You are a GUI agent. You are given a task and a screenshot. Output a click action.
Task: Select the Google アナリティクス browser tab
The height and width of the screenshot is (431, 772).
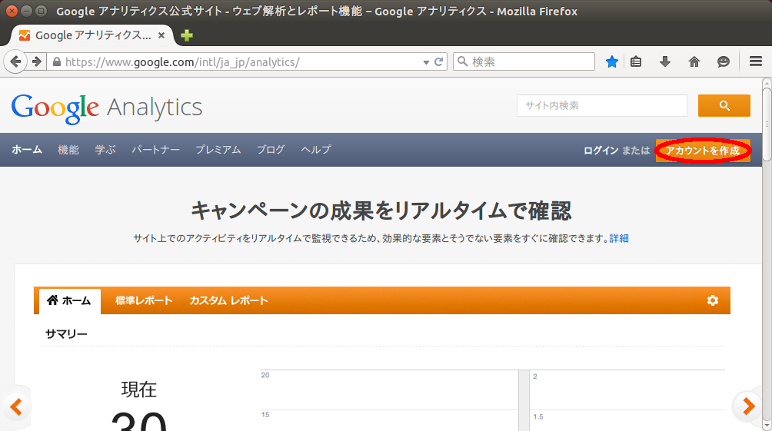[x=92, y=35]
